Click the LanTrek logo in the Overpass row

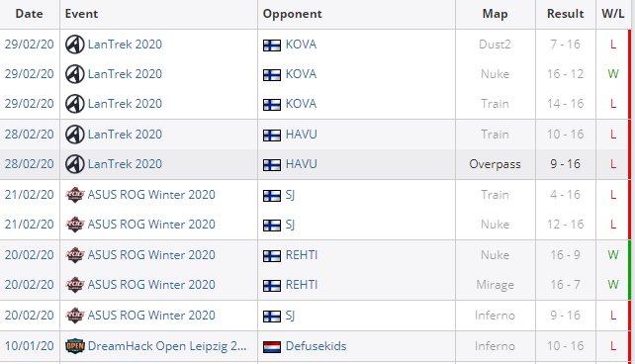75,164
